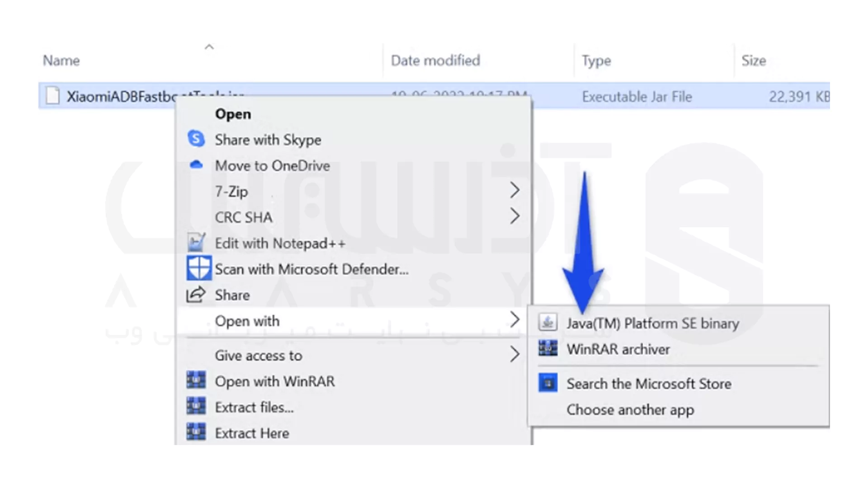Expand the CRC SHA submenu arrow
Image resolution: width=868 pixels, height=488 pixels.
[x=514, y=216]
